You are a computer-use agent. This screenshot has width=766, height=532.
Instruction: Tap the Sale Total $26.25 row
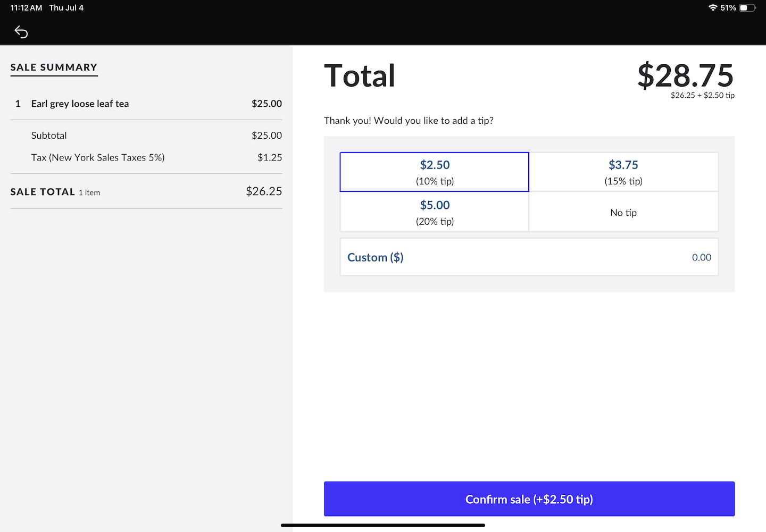tap(146, 191)
